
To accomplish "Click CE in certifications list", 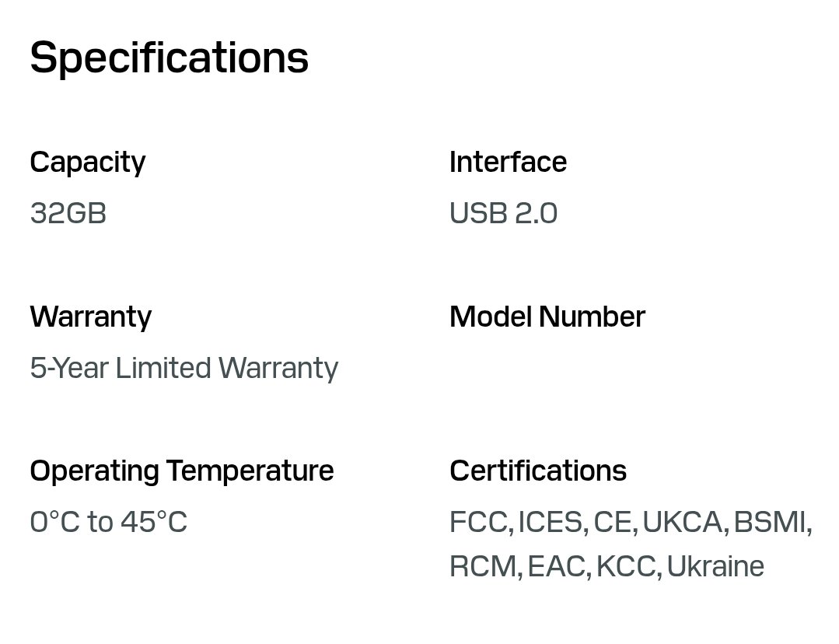I will (612, 522).
